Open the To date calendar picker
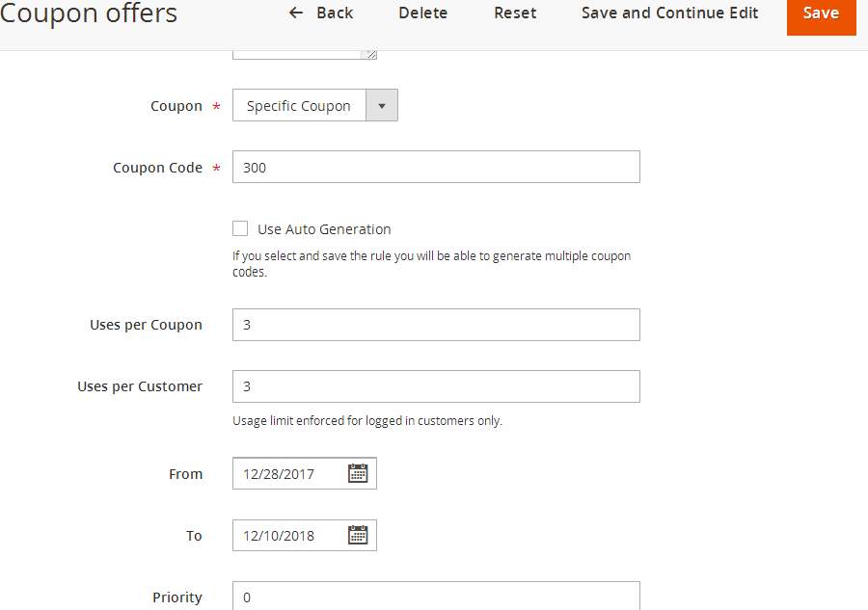The image size is (868, 610). coord(358,535)
